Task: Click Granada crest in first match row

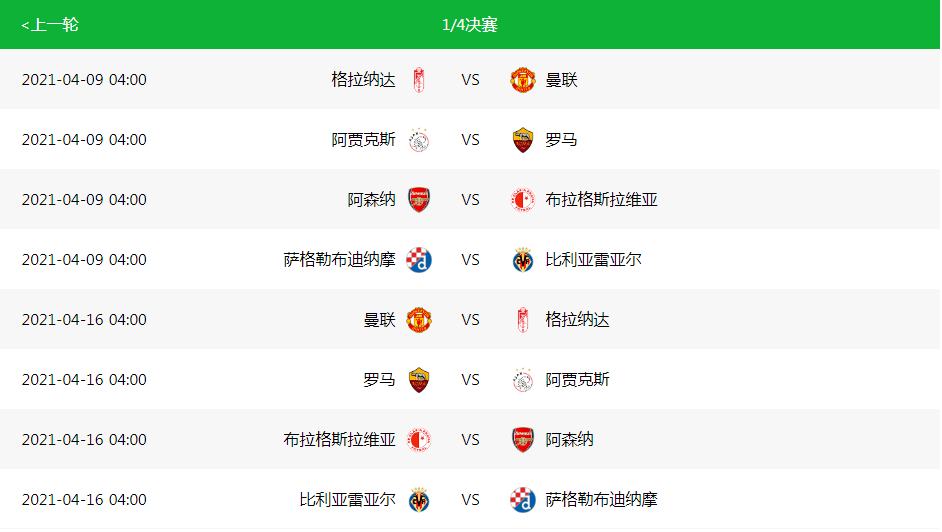Action: (x=419, y=80)
